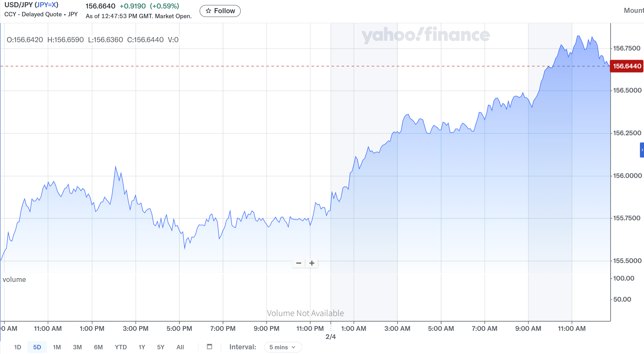Show All time range data
Viewport: 644px width, 354px height.
click(x=180, y=347)
